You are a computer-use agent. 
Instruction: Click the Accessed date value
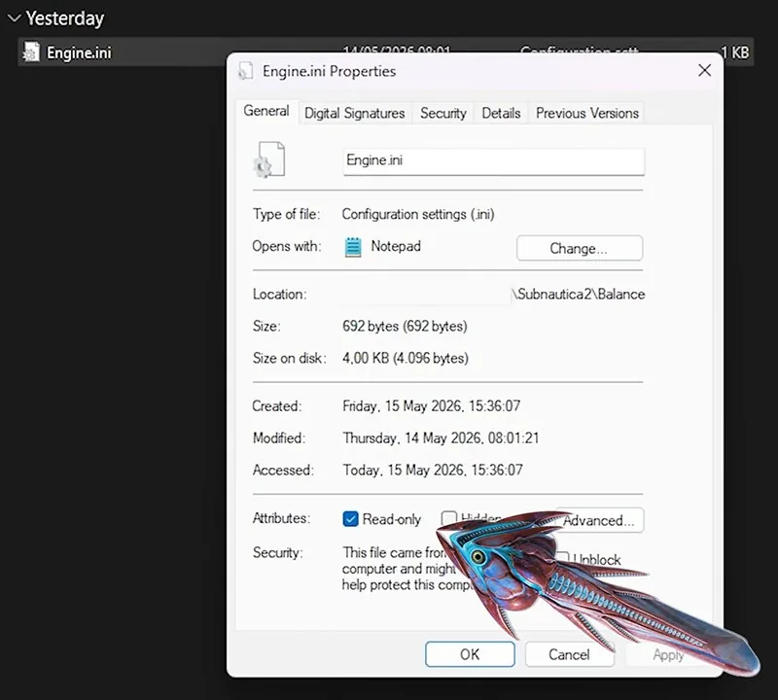433,470
